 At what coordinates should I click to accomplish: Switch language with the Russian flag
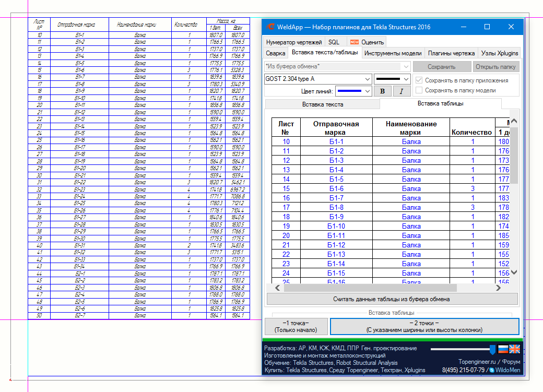pyautogui.click(x=503, y=349)
